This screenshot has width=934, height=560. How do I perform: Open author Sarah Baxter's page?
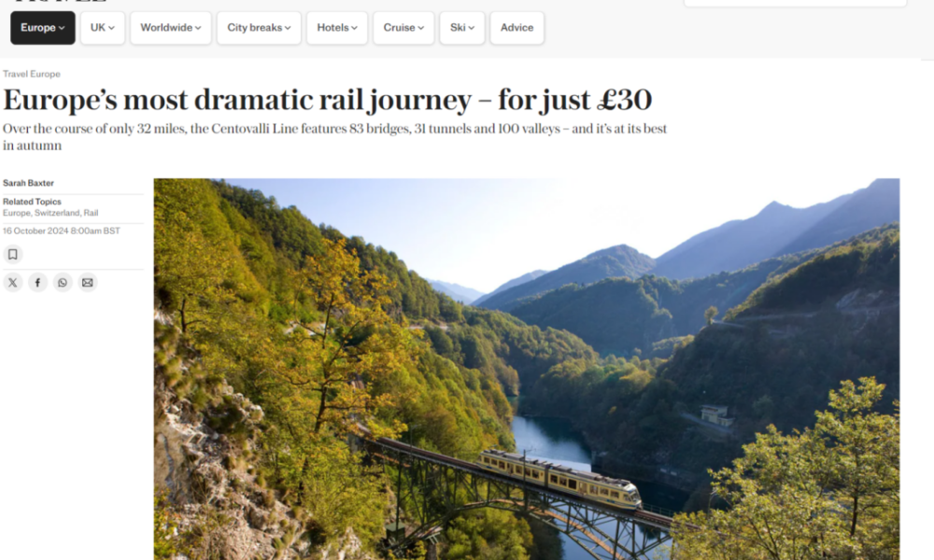coord(28,183)
